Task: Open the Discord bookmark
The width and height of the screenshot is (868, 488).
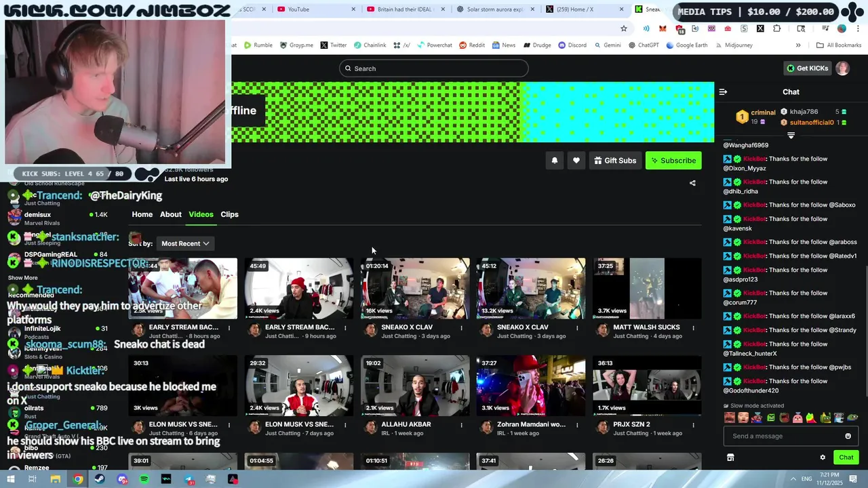Action: (572, 45)
